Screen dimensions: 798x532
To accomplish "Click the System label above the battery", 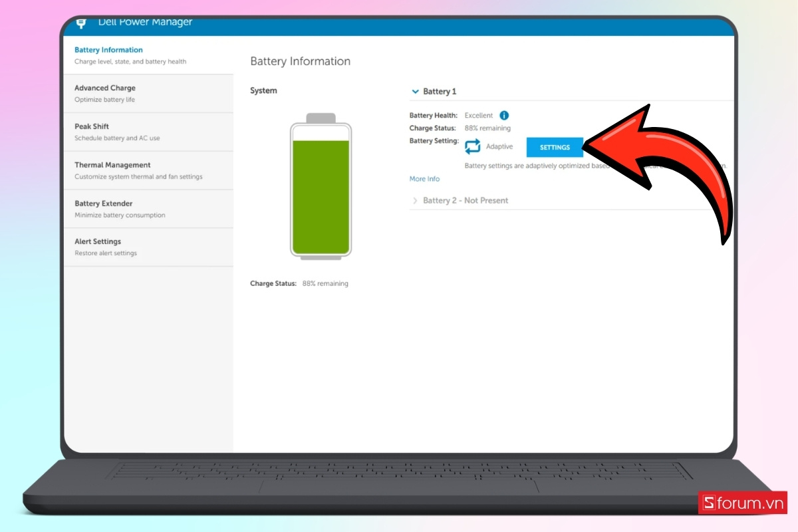I will 263,90.
